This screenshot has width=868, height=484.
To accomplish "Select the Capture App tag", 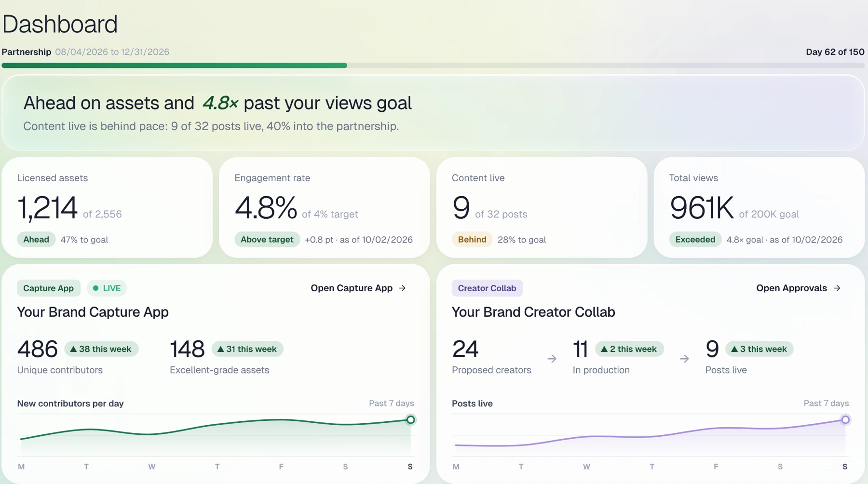I will (48, 288).
